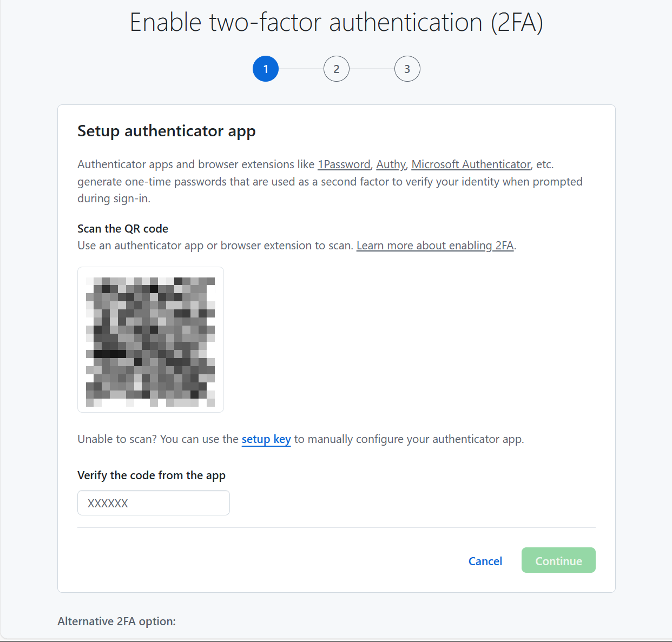
Task: Click the green Continue button
Action: (558, 560)
